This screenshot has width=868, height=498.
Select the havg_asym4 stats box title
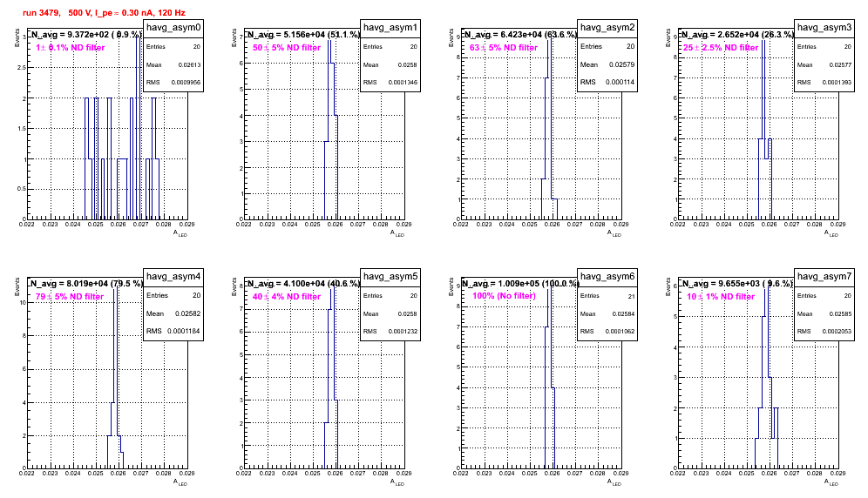click(x=173, y=276)
